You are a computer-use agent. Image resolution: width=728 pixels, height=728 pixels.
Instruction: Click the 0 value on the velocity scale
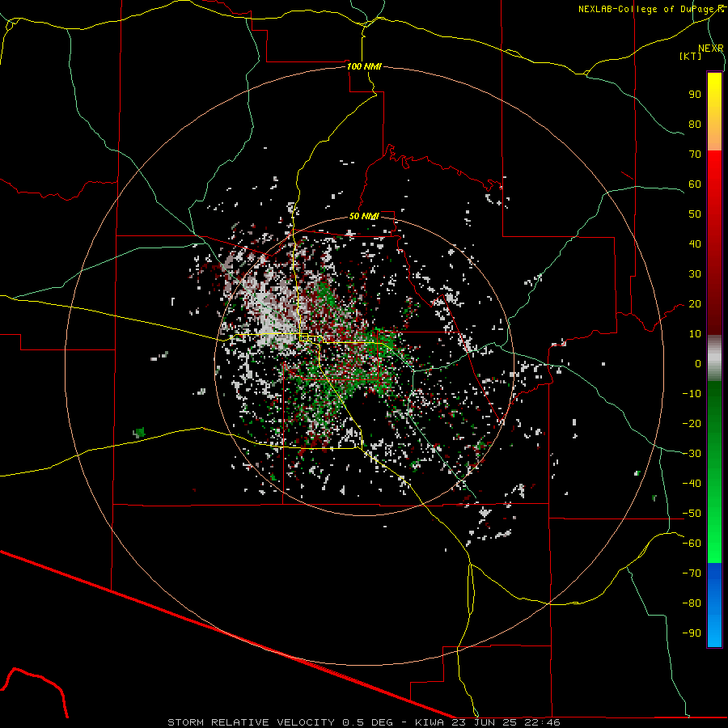[698, 363]
